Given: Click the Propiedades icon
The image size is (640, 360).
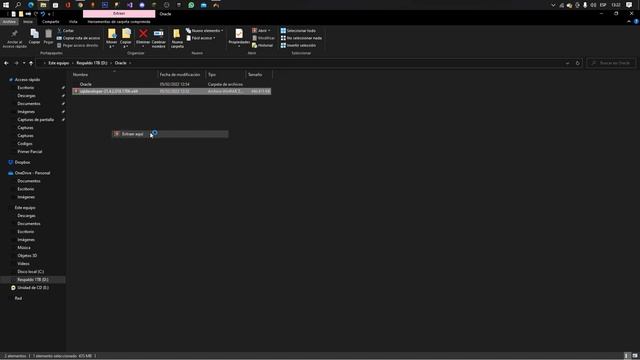Looking at the screenshot, I should coord(239,33).
